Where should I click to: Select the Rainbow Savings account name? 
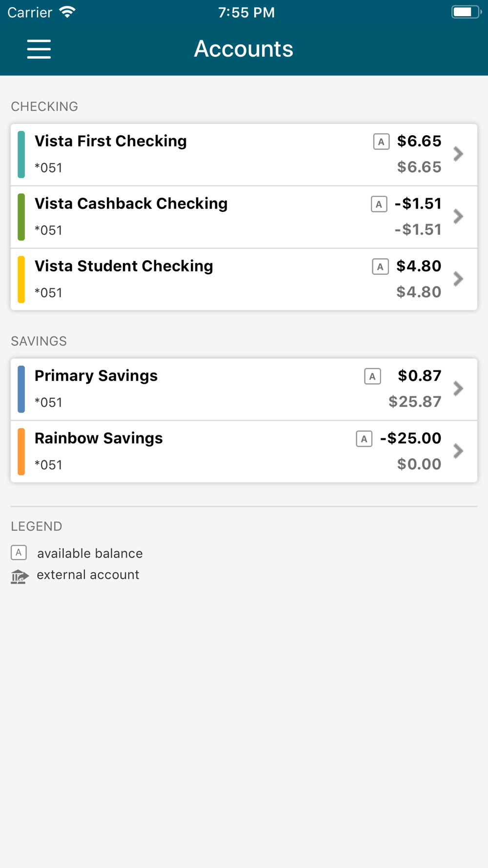pos(99,438)
